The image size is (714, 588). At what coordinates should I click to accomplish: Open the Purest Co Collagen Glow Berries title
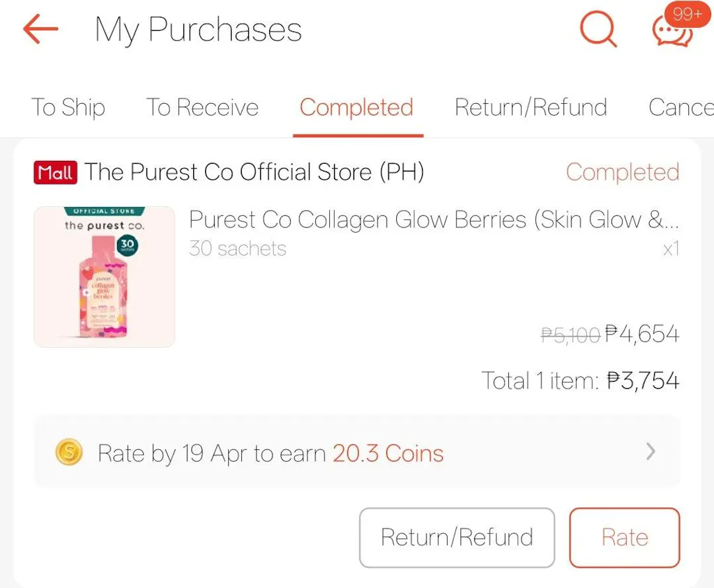434,219
